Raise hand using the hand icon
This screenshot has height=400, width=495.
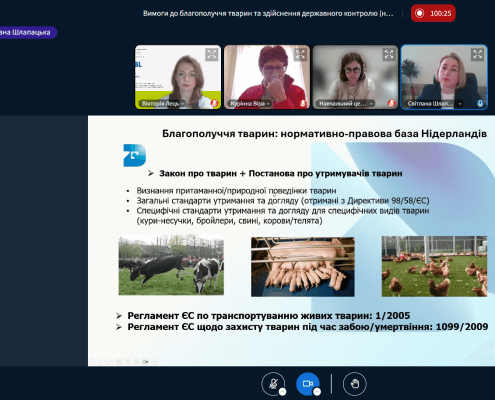355,384
